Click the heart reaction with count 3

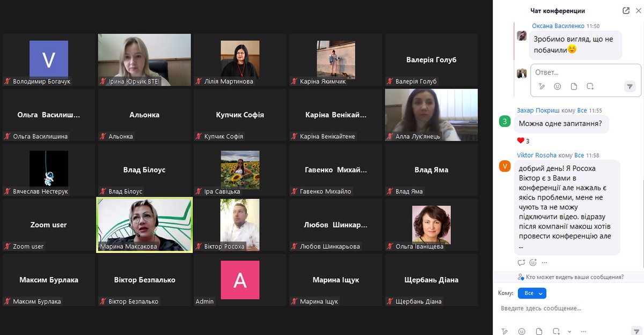pos(523,141)
